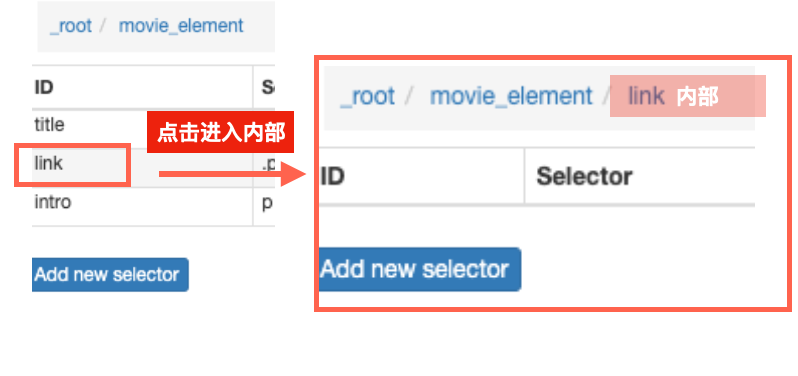Go to _root breadcrumb in right panel
The image size is (798, 376).
367,96
